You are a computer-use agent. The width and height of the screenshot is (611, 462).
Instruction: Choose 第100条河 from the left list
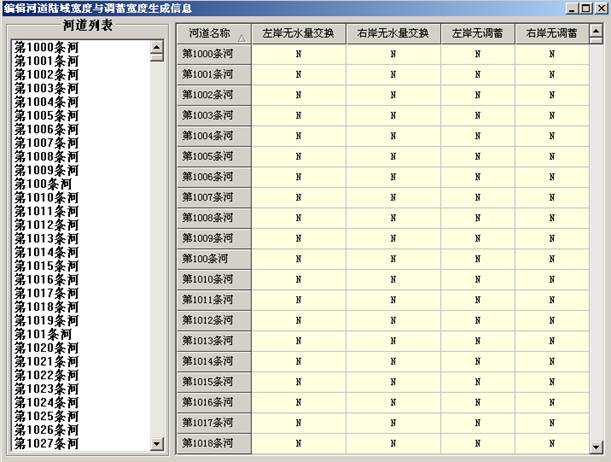point(42,184)
